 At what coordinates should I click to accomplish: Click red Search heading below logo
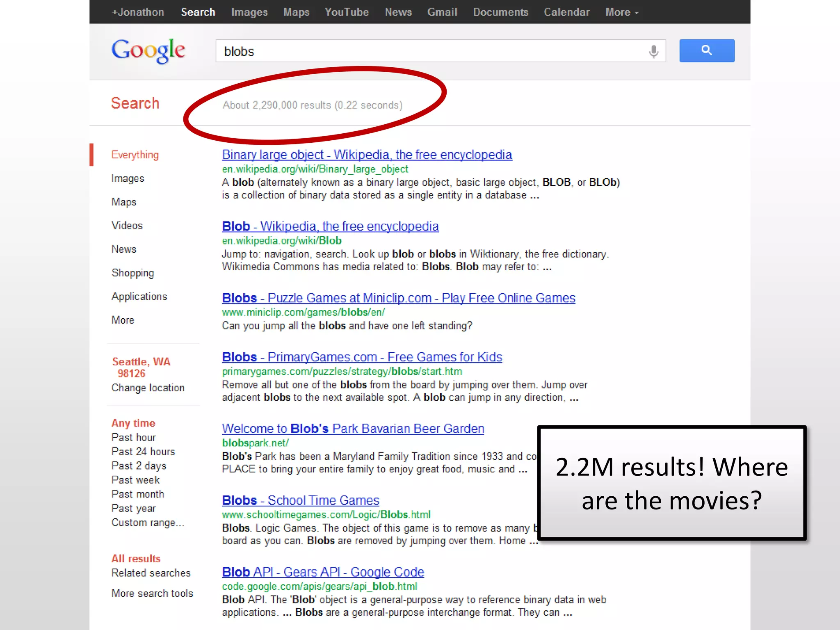click(x=135, y=103)
